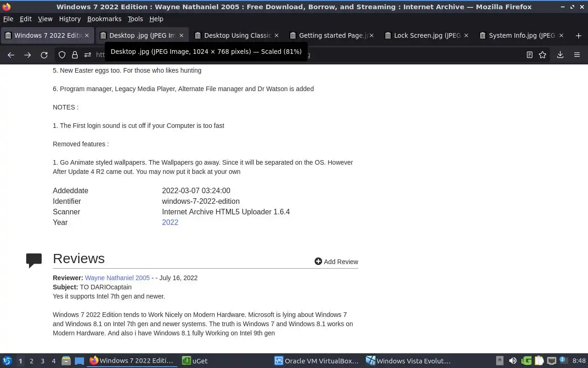Click the uGet tray icon
The width and height of the screenshot is (588, 368).
pos(526,361)
